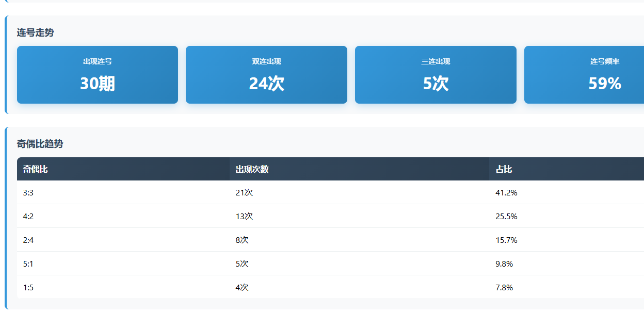Click the 奇偶比趋势 section heading
Screen dimensions: 644x313
40,144
